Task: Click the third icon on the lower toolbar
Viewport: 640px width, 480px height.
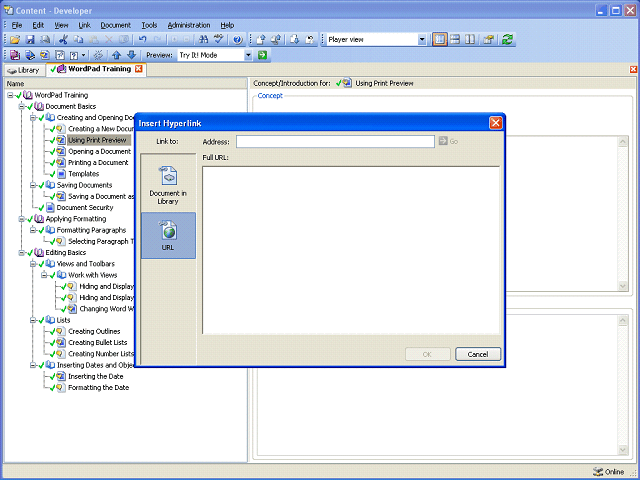Action: [45, 55]
